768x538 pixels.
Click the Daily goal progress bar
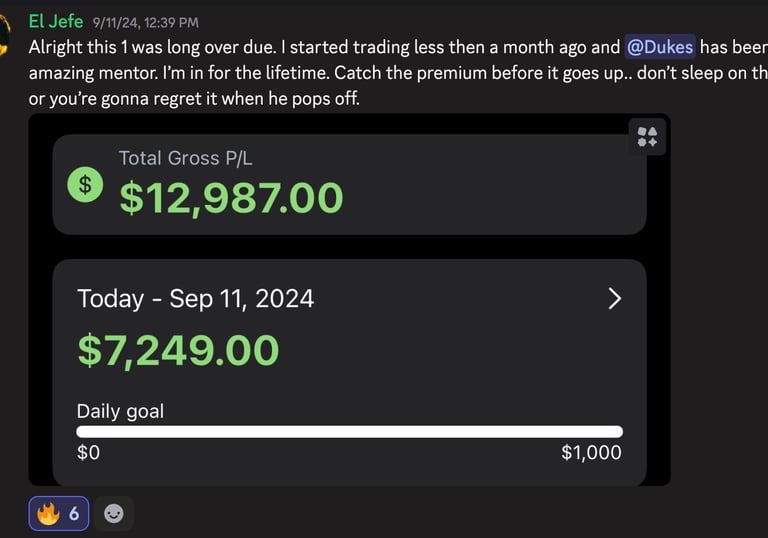pyautogui.click(x=350, y=432)
